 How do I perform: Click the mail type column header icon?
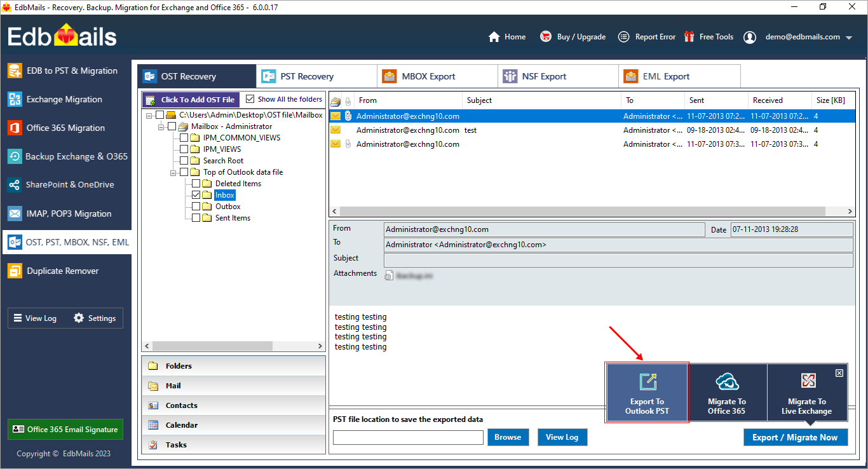coord(336,101)
